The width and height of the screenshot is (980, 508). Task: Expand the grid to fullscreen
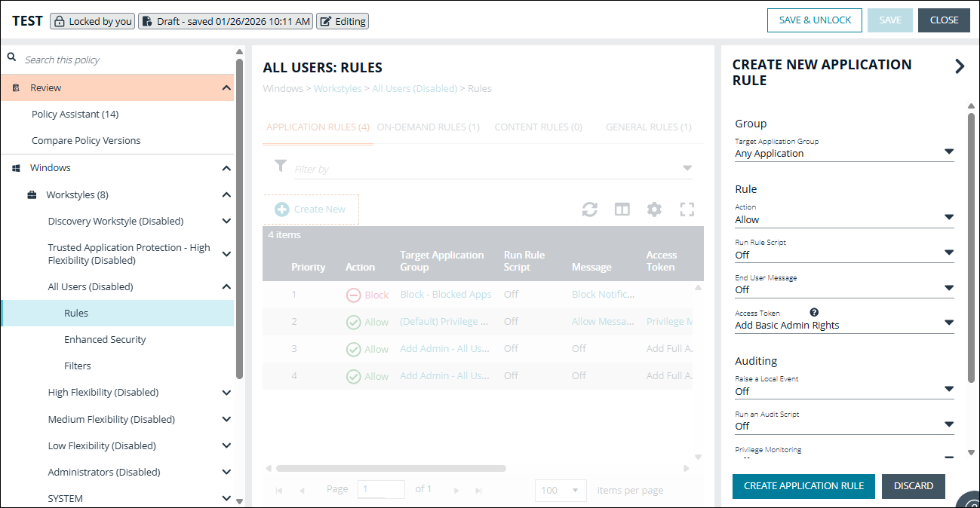687,209
